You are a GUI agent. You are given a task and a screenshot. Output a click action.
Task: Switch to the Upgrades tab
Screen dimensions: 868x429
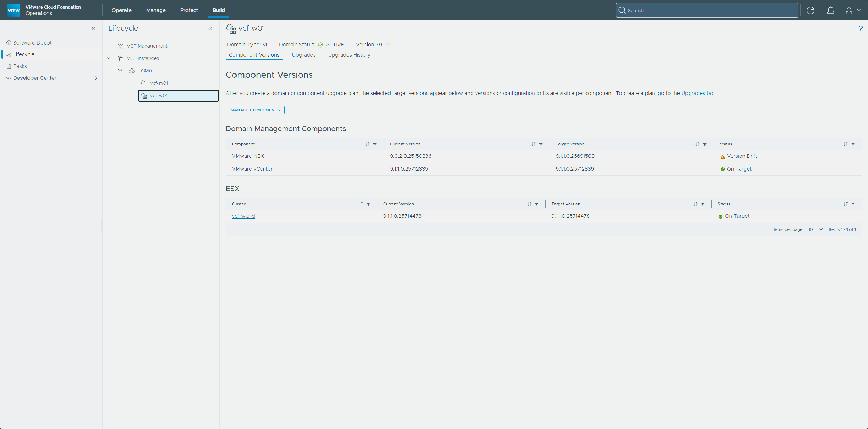coord(304,55)
